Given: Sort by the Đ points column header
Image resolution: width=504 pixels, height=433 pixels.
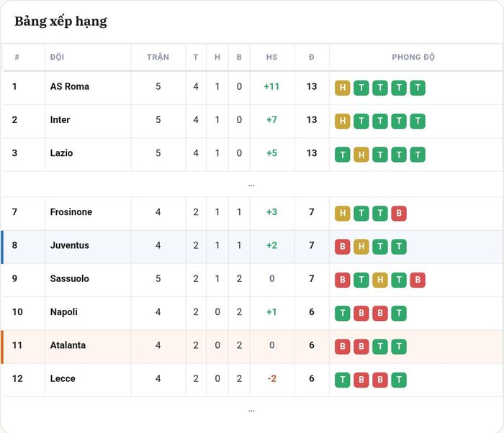Looking at the screenshot, I should coord(312,57).
